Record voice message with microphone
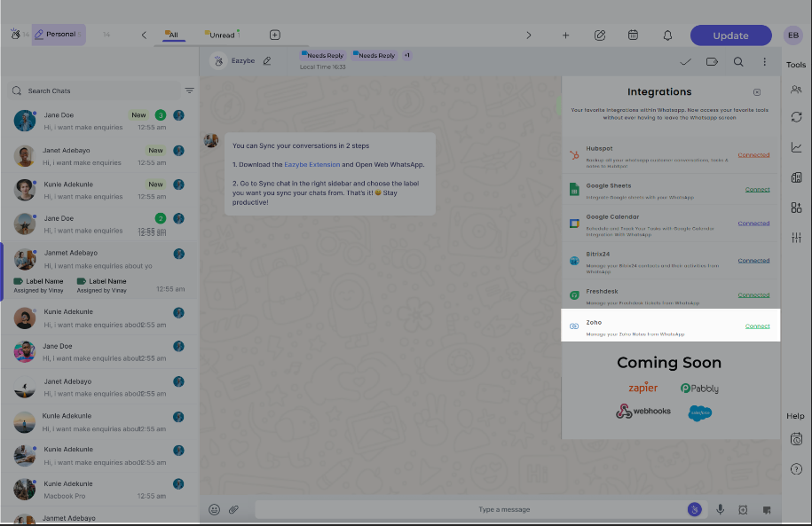This screenshot has height=526, width=812. point(720,509)
